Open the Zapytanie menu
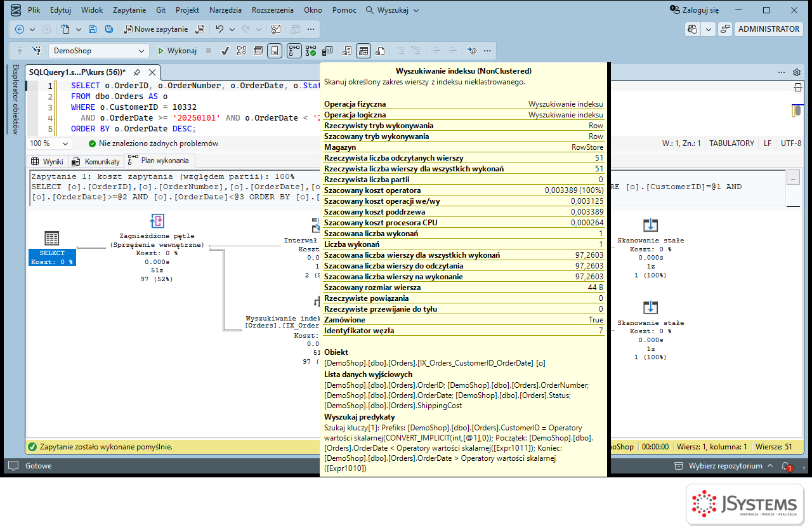This screenshot has width=812, height=530. (129, 10)
